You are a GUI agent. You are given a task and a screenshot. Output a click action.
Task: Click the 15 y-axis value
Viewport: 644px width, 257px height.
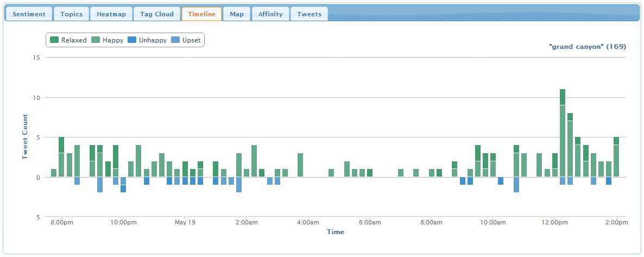(36, 58)
